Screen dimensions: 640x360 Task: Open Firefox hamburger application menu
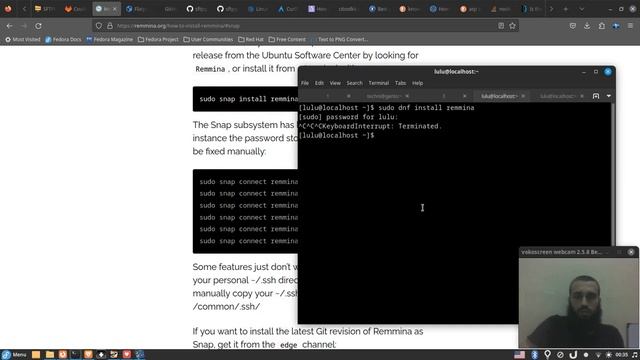(630, 26)
